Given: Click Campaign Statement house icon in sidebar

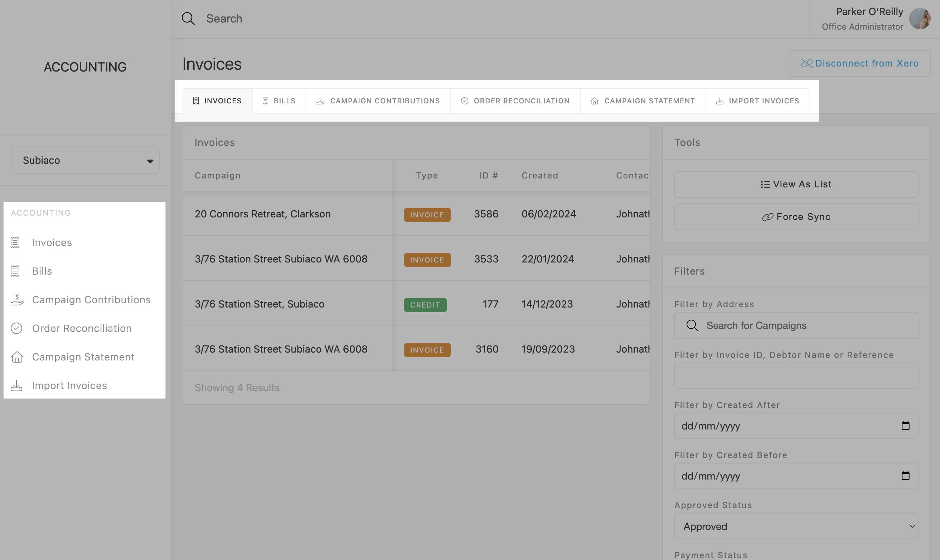Looking at the screenshot, I should point(16,357).
